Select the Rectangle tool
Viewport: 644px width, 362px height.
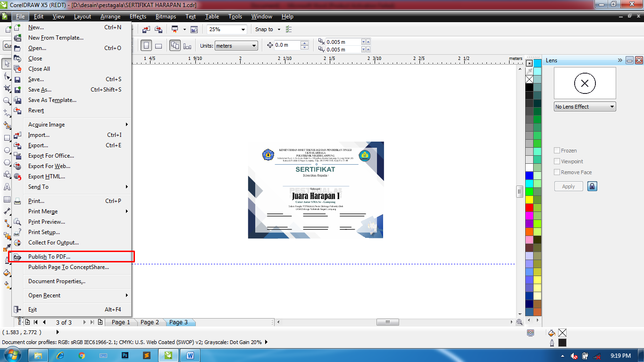tap(7, 137)
